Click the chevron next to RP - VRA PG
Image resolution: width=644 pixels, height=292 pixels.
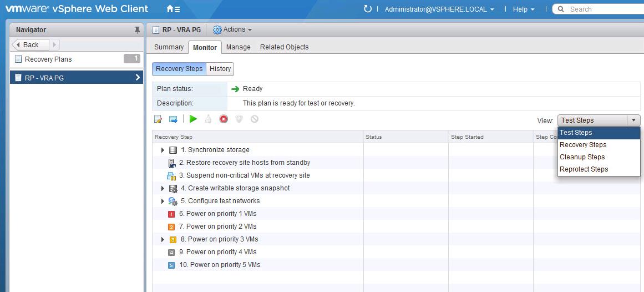(x=137, y=77)
